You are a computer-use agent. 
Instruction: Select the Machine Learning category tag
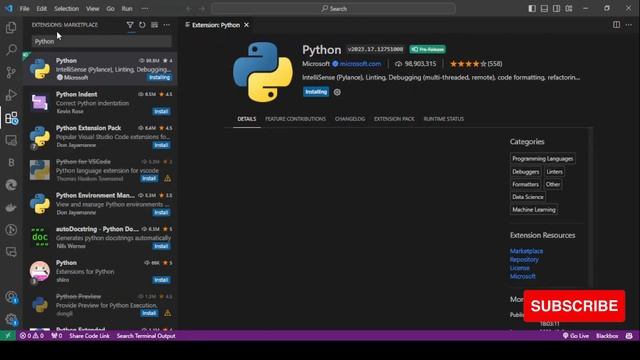[533, 209]
